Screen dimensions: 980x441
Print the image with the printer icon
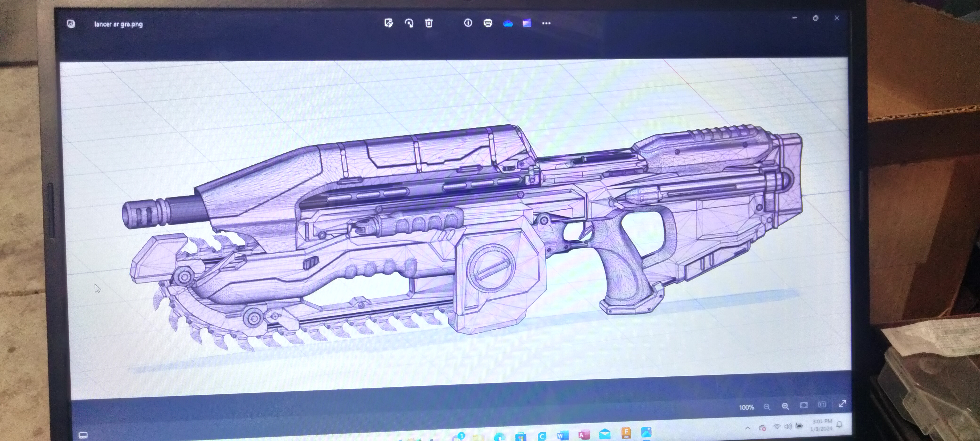[x=488, y=23]
